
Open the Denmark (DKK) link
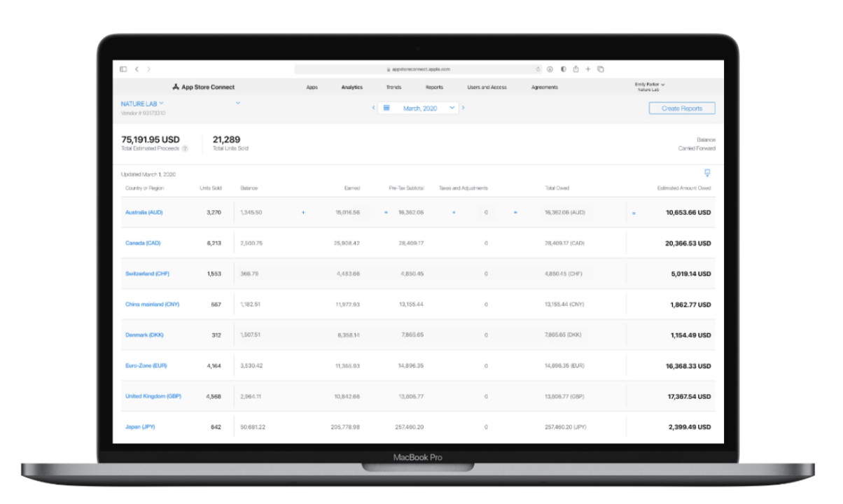tap(144, 335)
